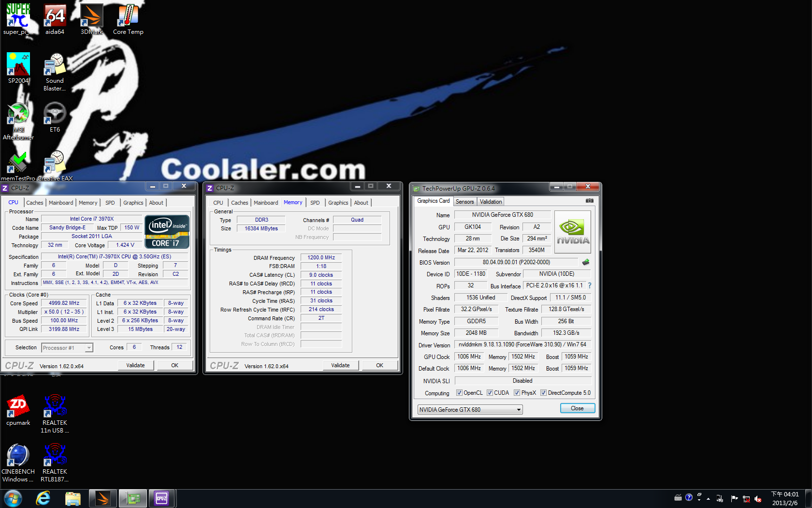Click the system clock showing 2013/2/6
Image resolution: width=812 pixels, height=508 pixels.
[x=785, y=498]
